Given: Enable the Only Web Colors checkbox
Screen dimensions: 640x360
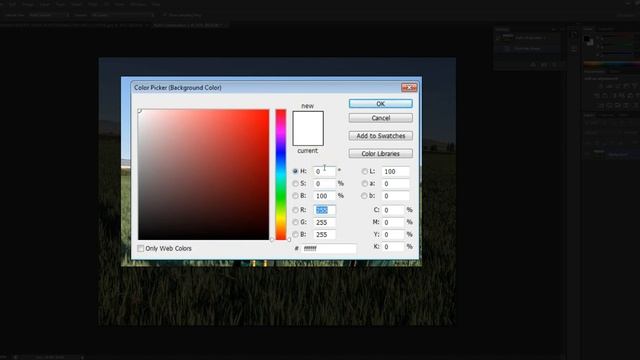Looking at the screenshot, I should pos(141,248).
